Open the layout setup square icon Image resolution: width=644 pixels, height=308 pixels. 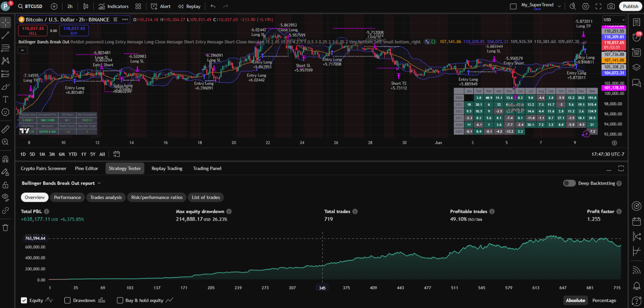513,6
